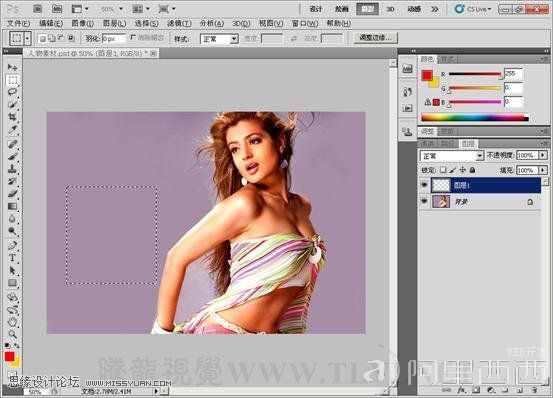Launch Adobe Bridge from top bar
The height and width of the screenshot is (398, 553).
click(x=37, y=8)
